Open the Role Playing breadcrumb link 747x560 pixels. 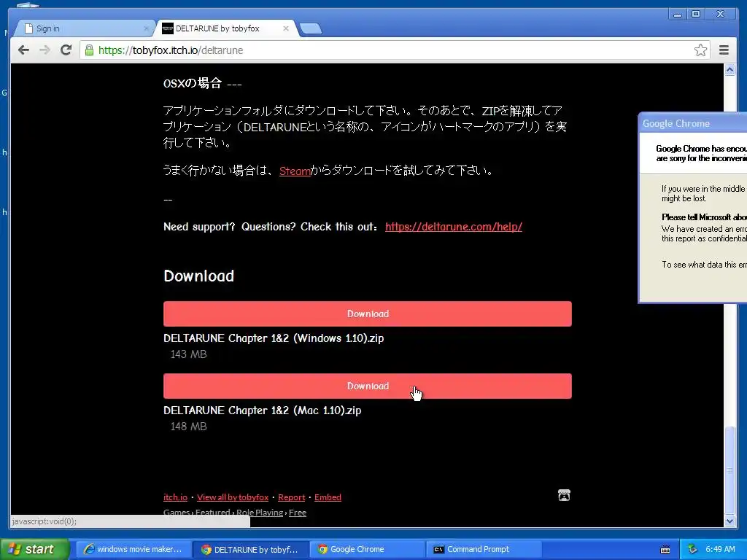click(260, 513)
